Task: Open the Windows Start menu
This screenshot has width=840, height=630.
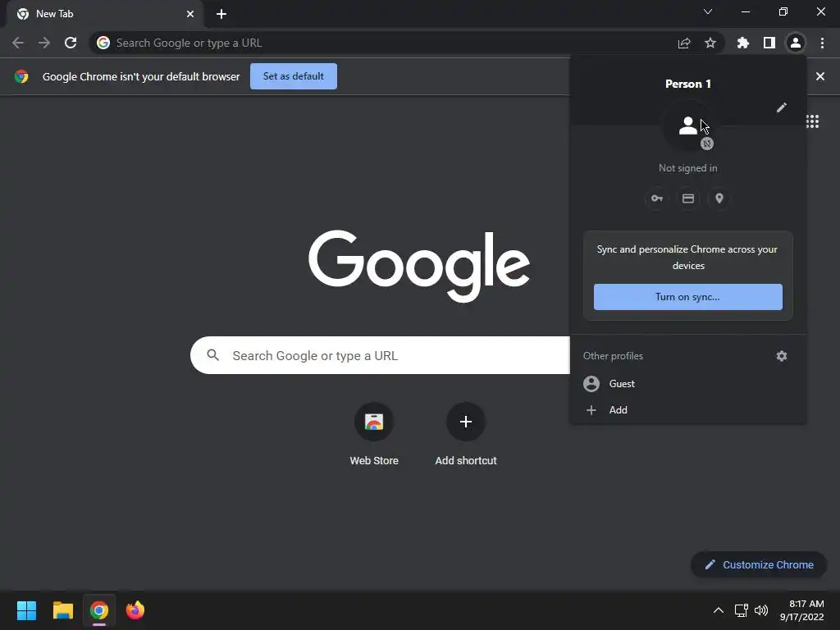Action: click(x=26, y=610)
